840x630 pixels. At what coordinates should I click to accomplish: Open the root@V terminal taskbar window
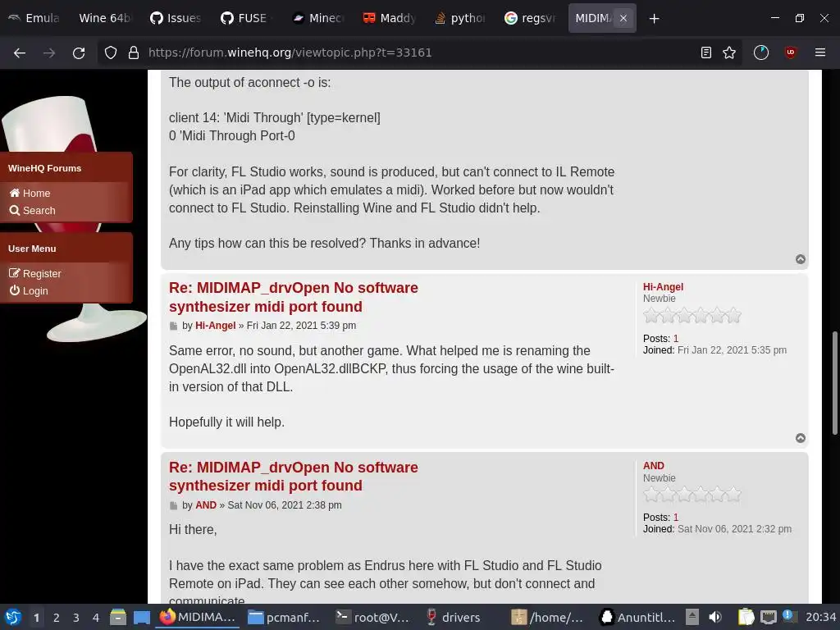373,617
